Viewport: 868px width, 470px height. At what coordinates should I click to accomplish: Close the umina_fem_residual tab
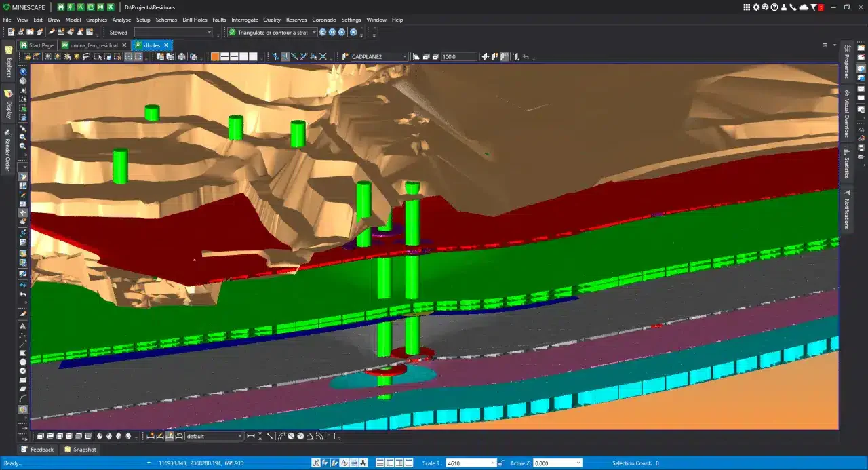click(x=124, y=45)
